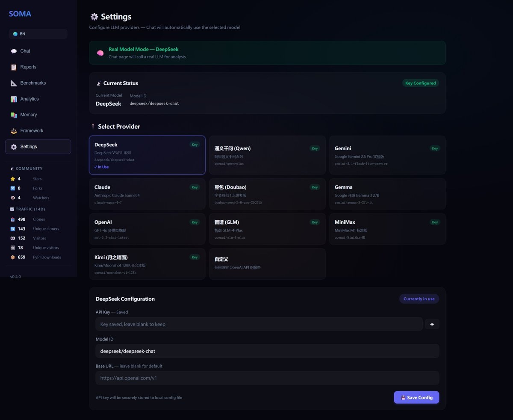This screenshot has width=513, height=420.
Task: Click the Key Configured status badge
Action: [421, 83]
